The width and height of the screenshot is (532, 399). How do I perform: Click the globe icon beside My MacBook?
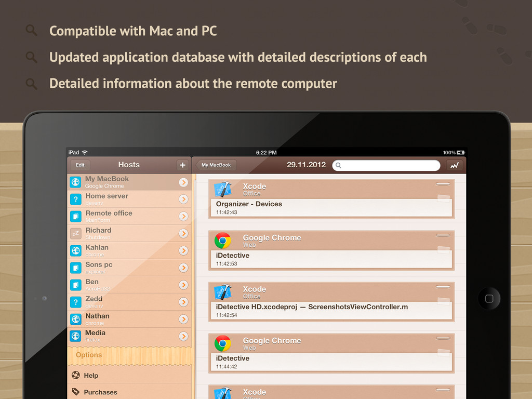(x=76, y=182)
